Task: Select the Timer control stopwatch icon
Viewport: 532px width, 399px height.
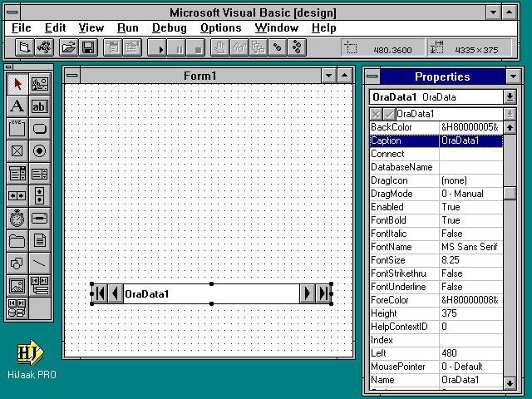Action: coord(17,219)
